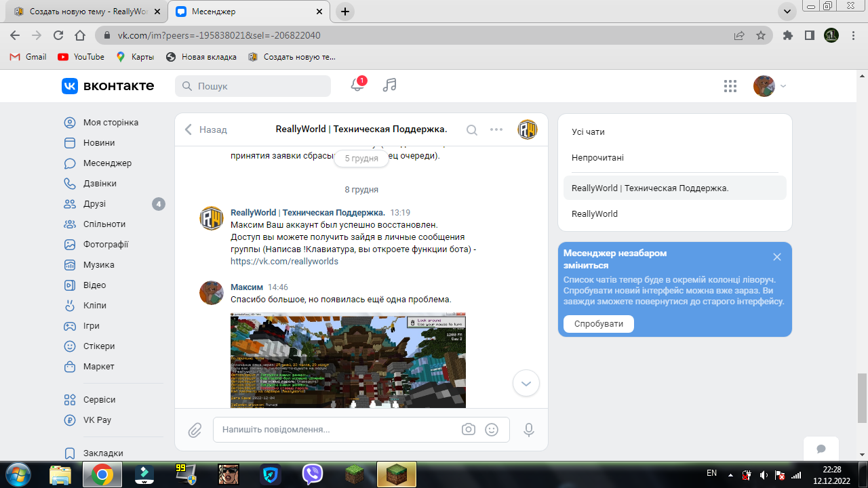This screenshot has width=868, height=488.
Task: Open Спільноти in the sidebar
Action: (x=104, y=224)
